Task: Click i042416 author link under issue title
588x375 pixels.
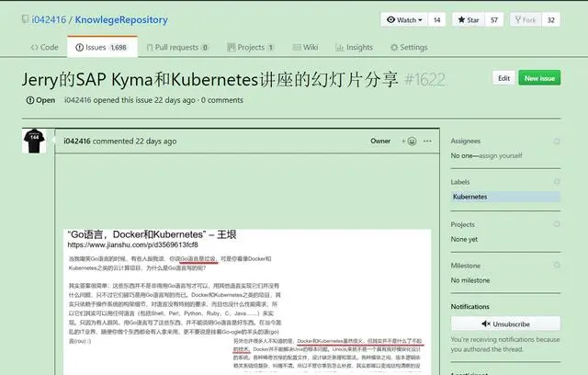Action: point(77,100)
